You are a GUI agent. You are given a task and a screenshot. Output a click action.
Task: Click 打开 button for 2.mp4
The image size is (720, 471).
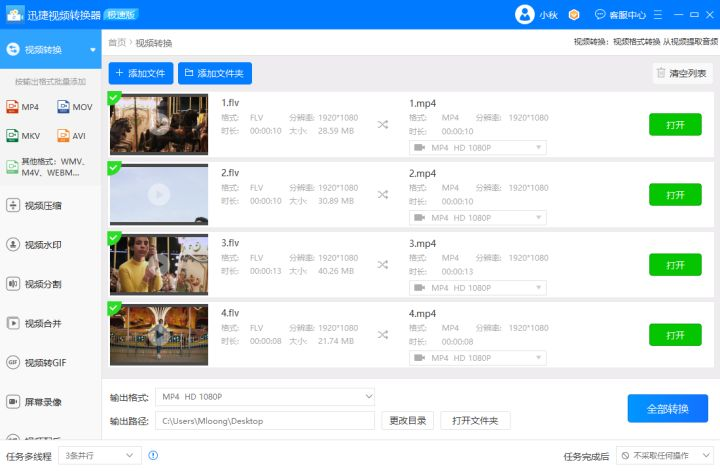coord(675,195)
